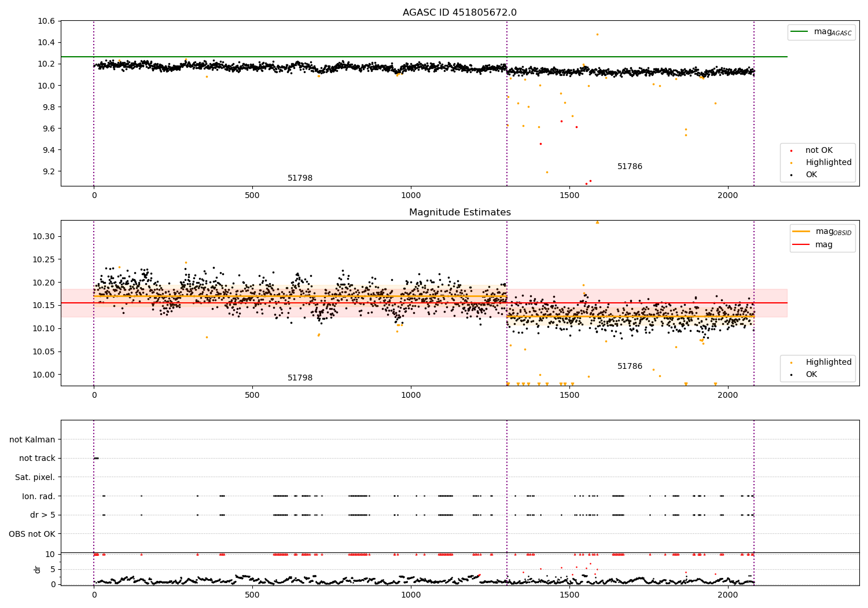The width and height of the screenshot is (868, 608).
Task: Click the '9.8' y-axis tick in the top plot
Action: [49, 107]
